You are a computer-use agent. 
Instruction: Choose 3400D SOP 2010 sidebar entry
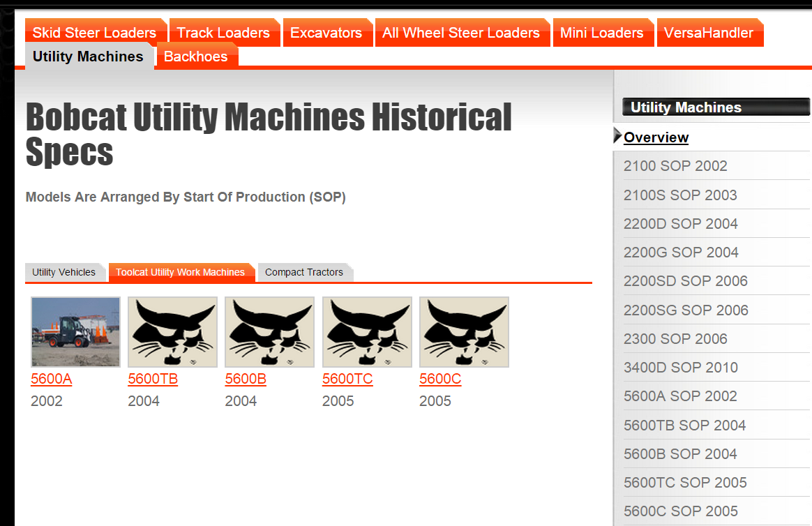coord(680,368)
